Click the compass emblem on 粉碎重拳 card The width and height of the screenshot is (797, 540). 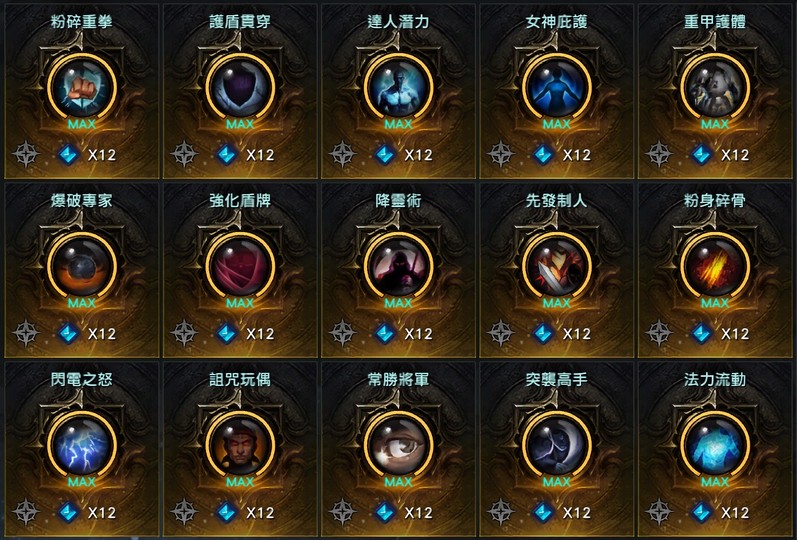pyautogui.click(x=25, y=154)
